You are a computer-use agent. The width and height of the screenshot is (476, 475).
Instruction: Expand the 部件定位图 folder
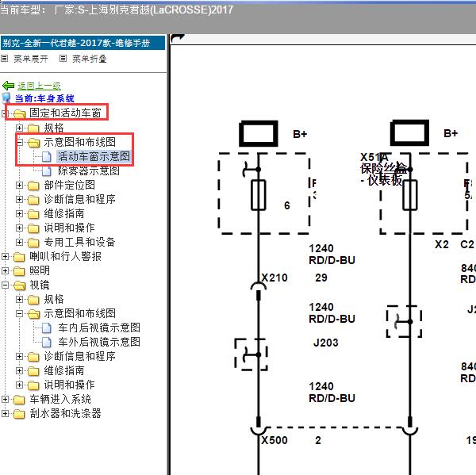click(x=19, y=185)
